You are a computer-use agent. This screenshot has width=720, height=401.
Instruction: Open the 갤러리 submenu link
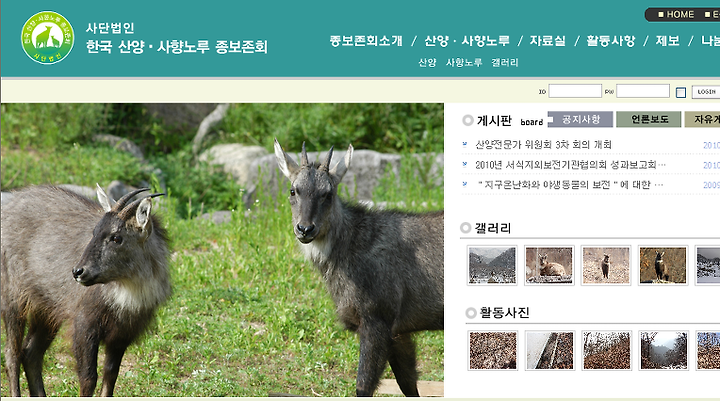505,62
